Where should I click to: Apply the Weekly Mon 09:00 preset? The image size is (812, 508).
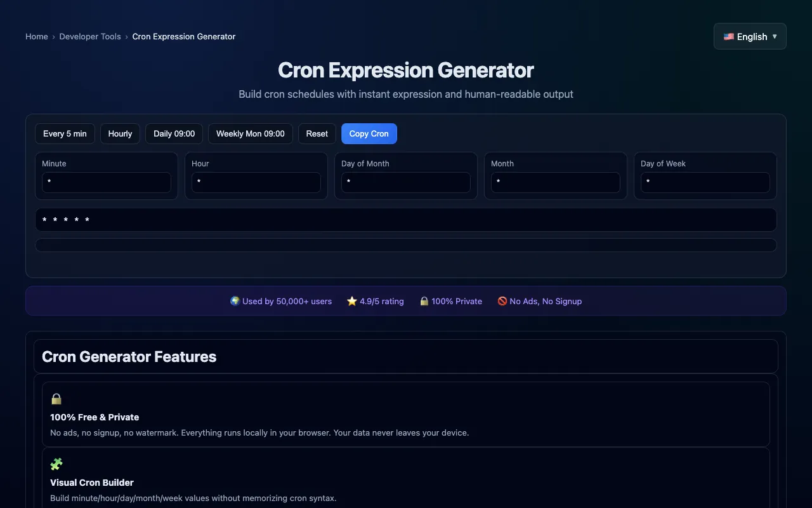point(251,134)
